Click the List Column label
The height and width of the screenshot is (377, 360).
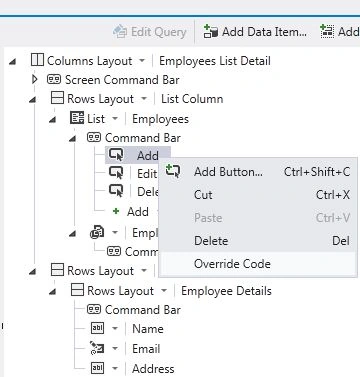[x=192, y=99]
